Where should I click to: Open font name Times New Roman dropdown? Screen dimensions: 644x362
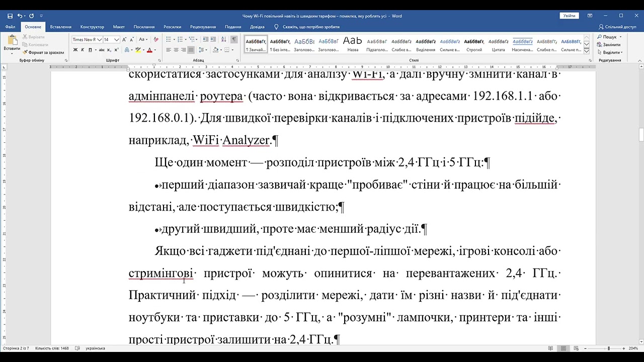(100, 40)
